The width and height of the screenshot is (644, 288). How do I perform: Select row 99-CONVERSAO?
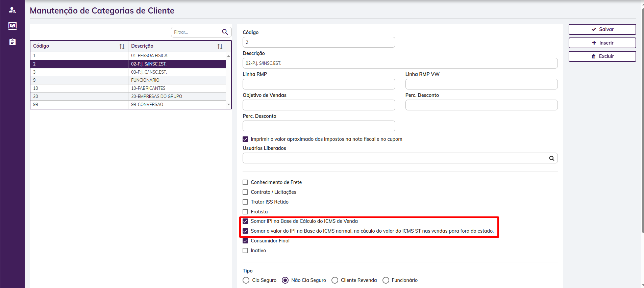coord(128,104)
